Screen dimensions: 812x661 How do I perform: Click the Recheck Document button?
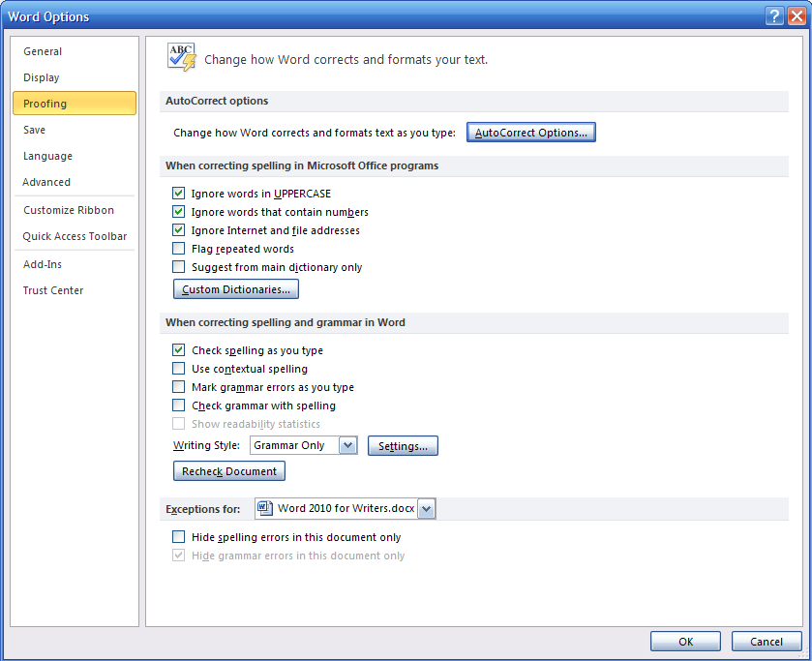click(229, 471)
